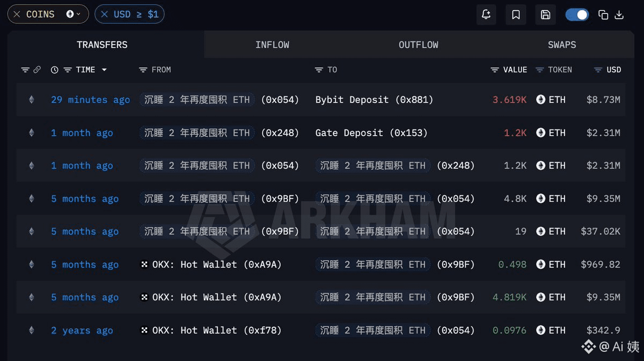This screenshot has height=361, width=644.
Task: Click Ethereum chain icon in 2 years ago row
Action: (x=31, y=330)
